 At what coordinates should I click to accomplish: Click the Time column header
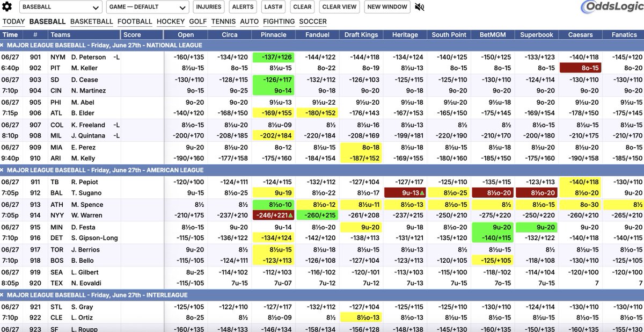click(10, 35)
